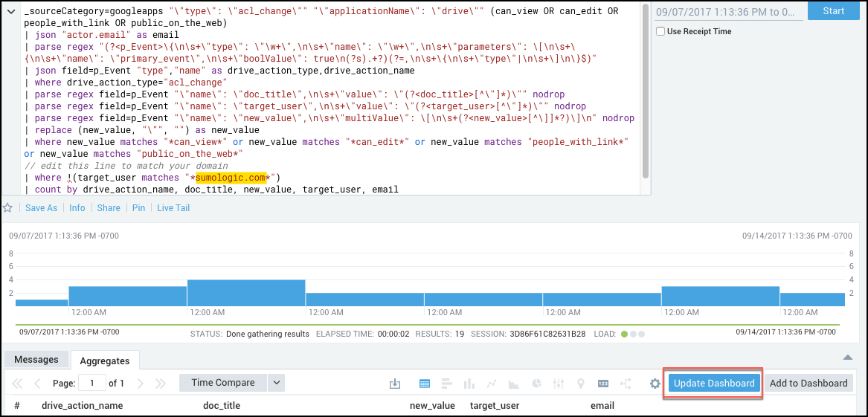Click the Live Tail link

(x=173, y=208)
